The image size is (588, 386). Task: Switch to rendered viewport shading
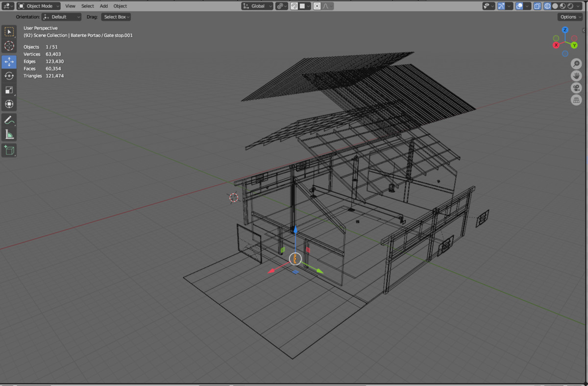570,6
